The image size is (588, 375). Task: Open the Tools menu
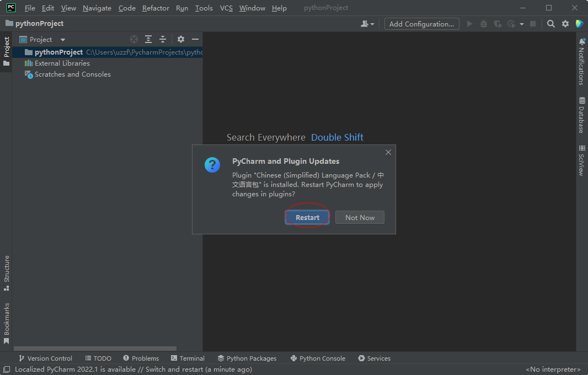[x=204, y=8]
